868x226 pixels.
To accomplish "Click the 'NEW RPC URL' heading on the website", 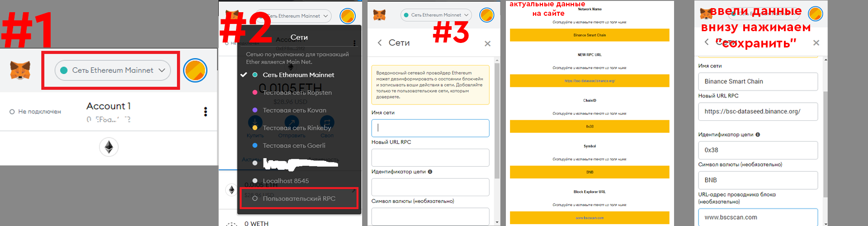I will [x=590, y=55].
